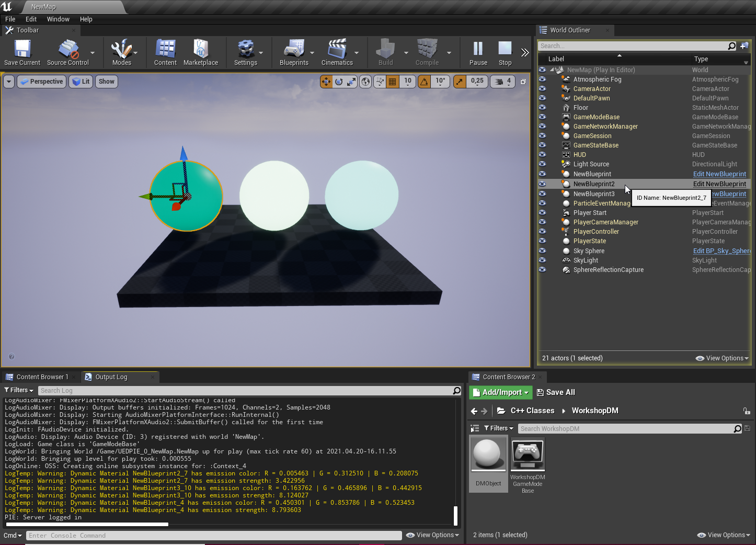Open scale snap 0,25 dropdown
This screenshot has width=756, height=545.
(477, 82)
